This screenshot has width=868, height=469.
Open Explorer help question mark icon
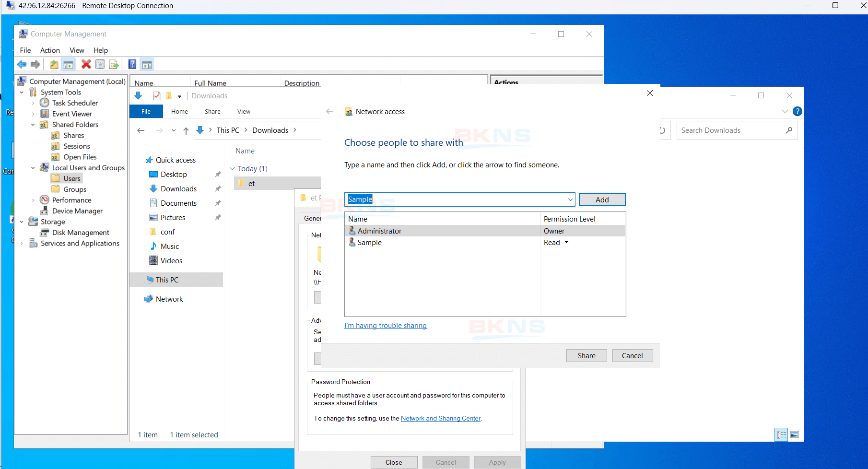(797, 111)
